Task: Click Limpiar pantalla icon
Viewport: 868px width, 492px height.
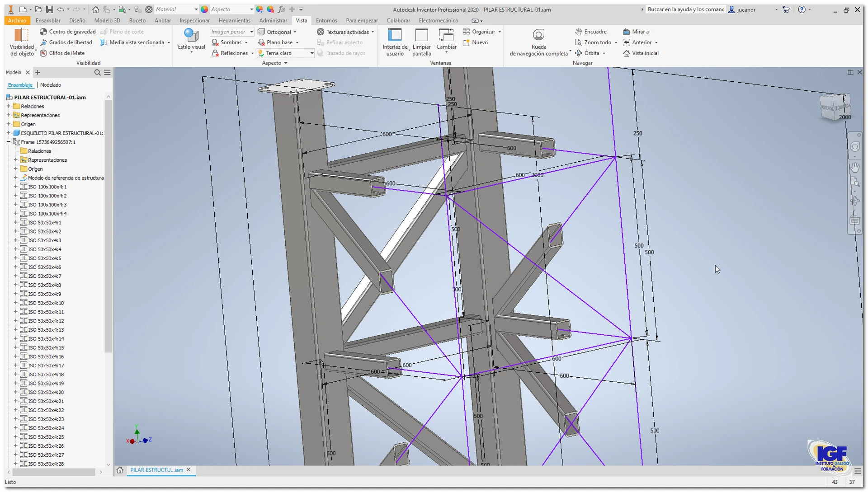Action: coord(421,35)
